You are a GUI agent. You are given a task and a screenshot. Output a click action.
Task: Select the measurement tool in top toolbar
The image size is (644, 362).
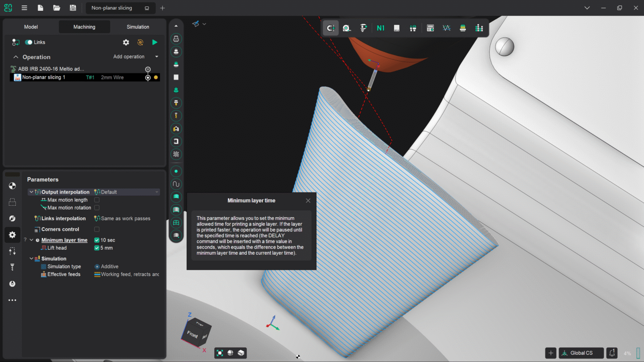[x=347, y=28]
